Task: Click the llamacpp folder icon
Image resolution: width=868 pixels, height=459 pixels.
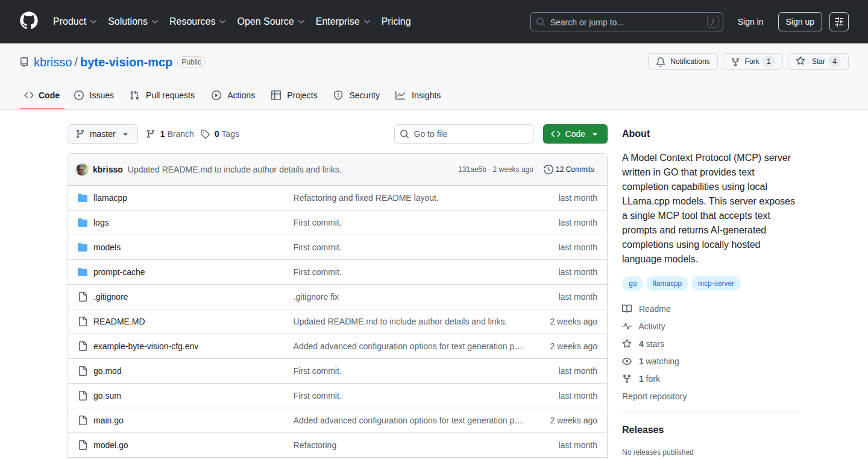Action: click(x=83, y=198)
